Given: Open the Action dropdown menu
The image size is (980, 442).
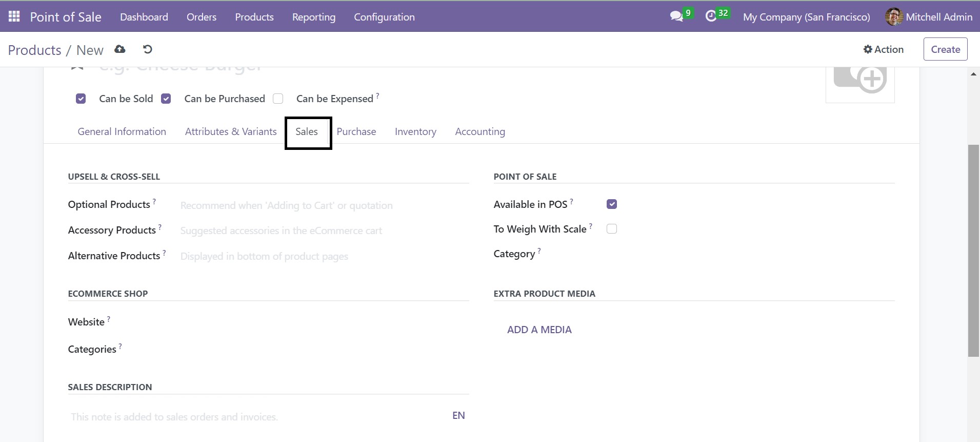Looking at the screenshot, I should [883, 49].
